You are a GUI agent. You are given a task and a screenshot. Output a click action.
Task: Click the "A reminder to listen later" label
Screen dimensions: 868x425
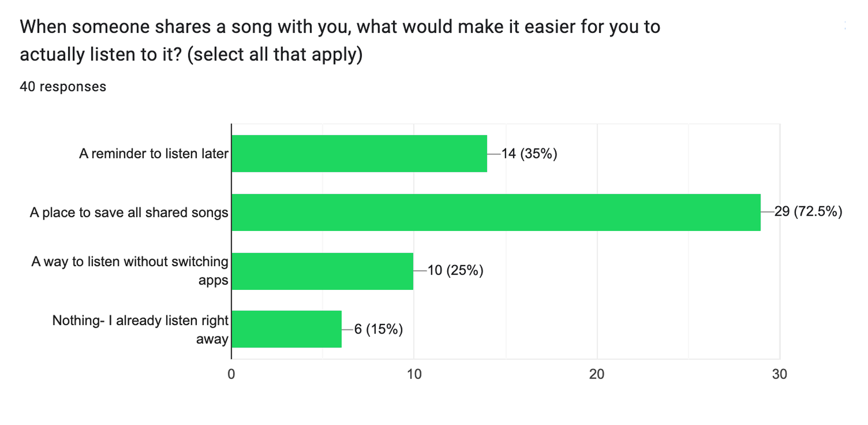tap(154, 154)
